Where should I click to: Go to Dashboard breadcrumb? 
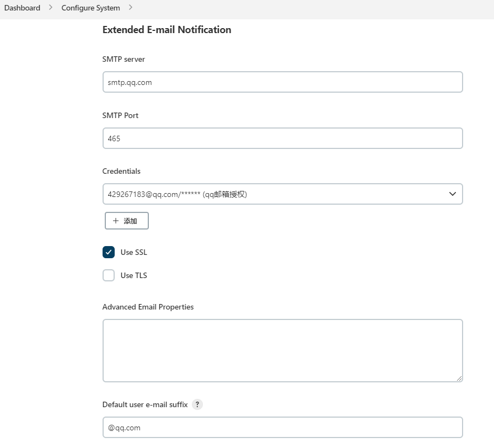coord(22,8)
